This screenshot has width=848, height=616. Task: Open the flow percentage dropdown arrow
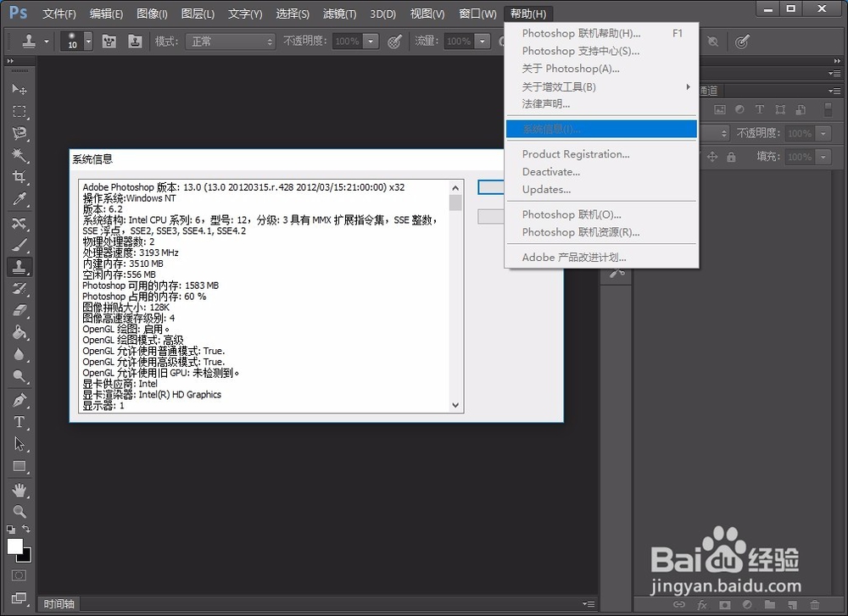tap(483, 41)
